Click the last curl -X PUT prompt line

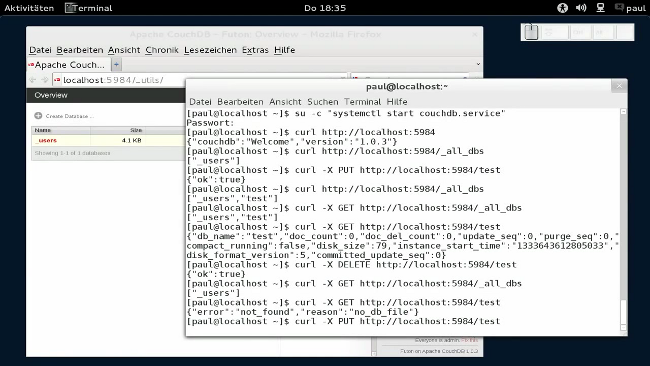tap(343, 321)
